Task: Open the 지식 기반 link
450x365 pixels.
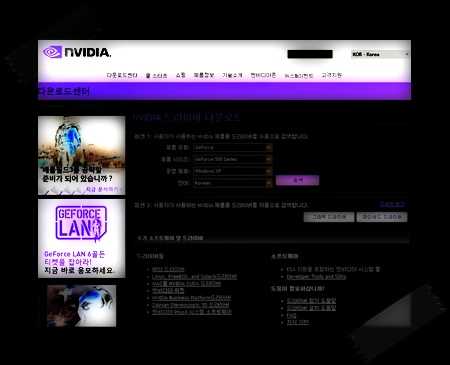Action: [x=298, y=322]
